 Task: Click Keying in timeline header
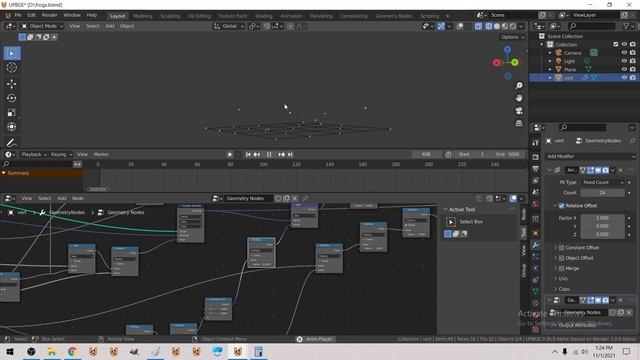61,154
